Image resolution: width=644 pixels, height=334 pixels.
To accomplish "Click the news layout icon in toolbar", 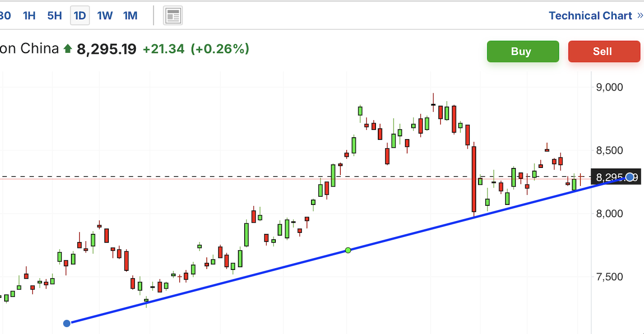I will pyautogui.click(x=173, y=16).
